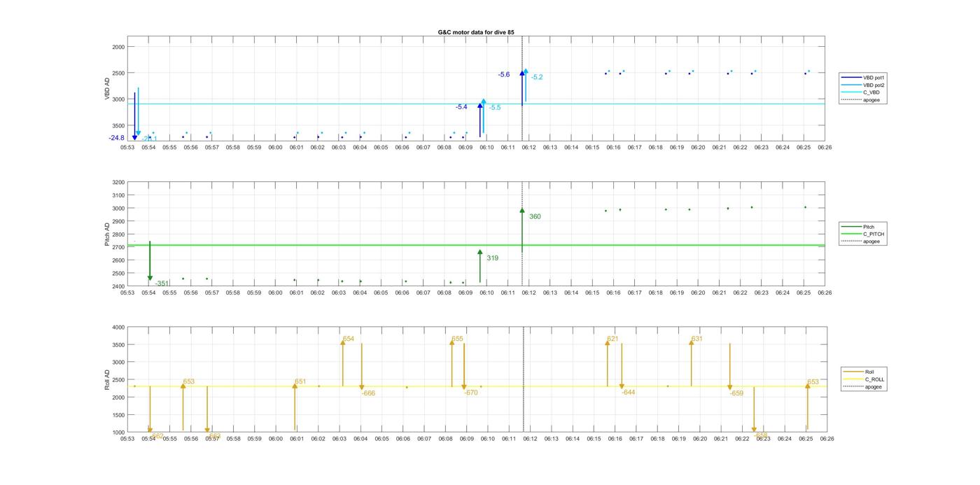Click the '-659' roll data label
Image resolution: width=980 pixels, height=485 pixels.
click(736, 393)
